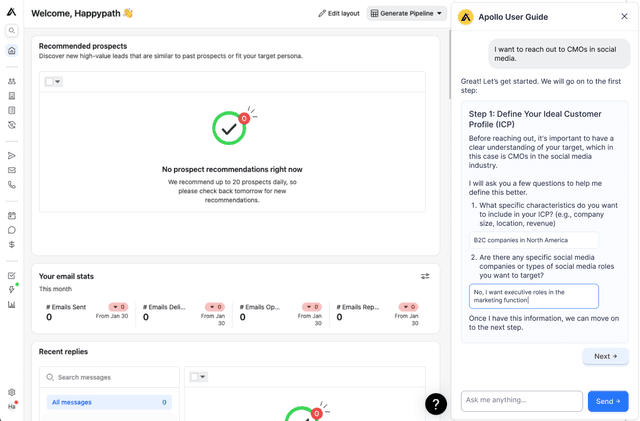Close the Apollo User Guide panel
Image resolution: width=640 pixels, height=421 pixels.
coord(624,16)
